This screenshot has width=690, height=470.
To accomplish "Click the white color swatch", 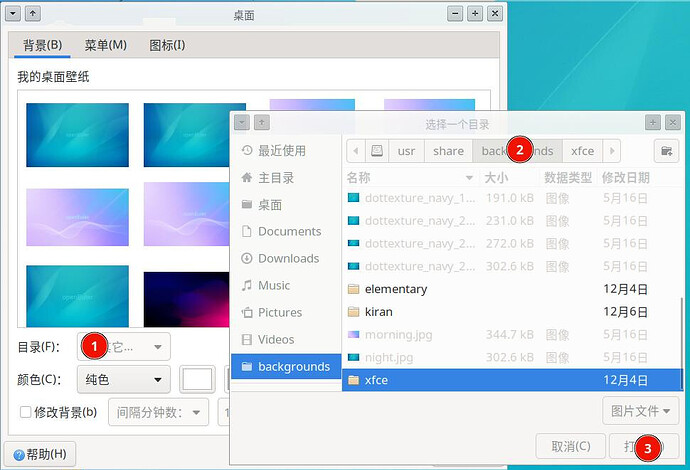I will pyautogui.click(x=197, y=380).
